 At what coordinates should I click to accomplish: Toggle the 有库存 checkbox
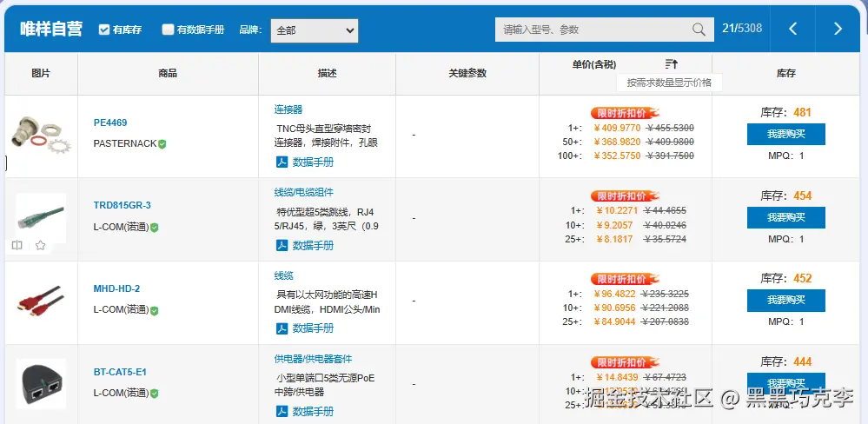[x=104, y=30]
